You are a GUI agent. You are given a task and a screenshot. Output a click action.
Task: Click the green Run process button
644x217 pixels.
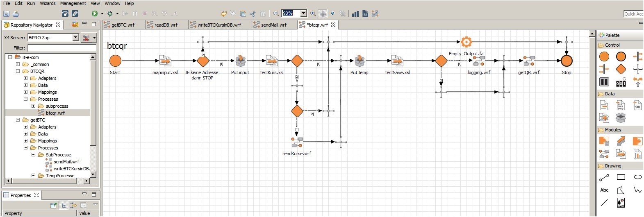95,14
